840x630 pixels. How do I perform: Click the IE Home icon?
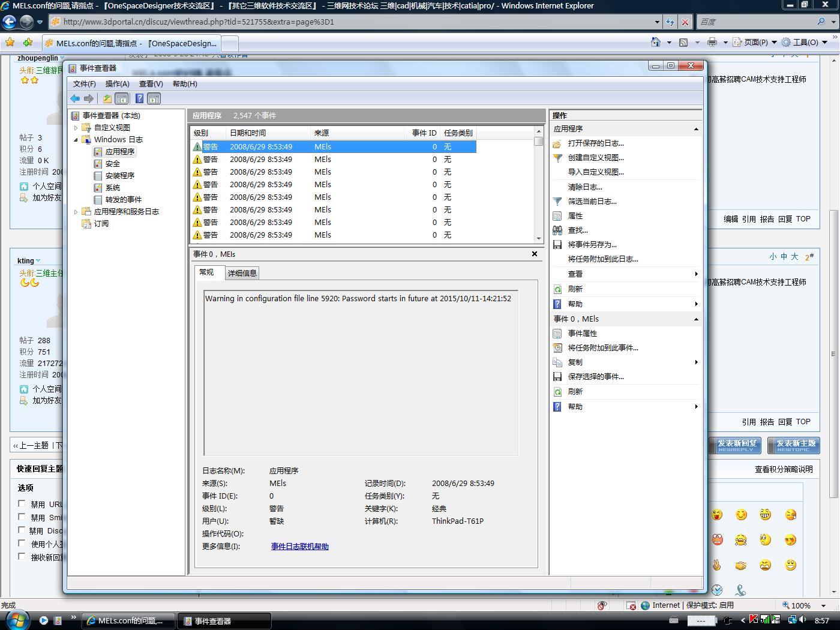tap(656, 42)
